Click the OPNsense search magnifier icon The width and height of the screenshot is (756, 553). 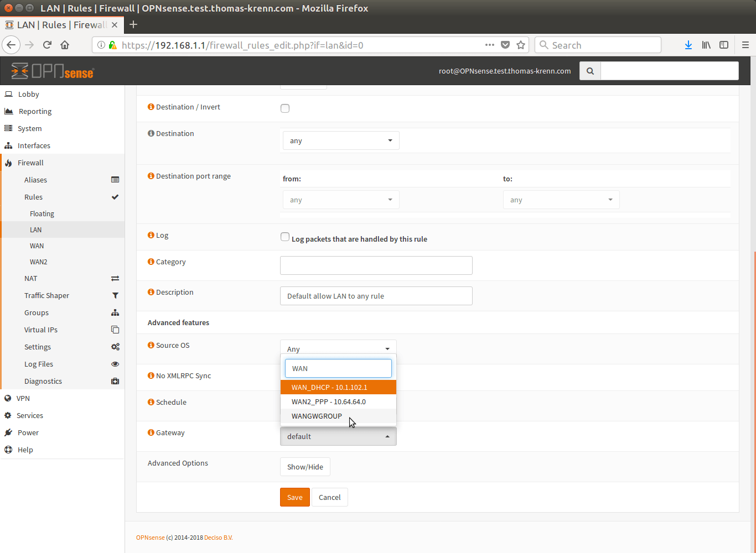click(x=590, y=71)
